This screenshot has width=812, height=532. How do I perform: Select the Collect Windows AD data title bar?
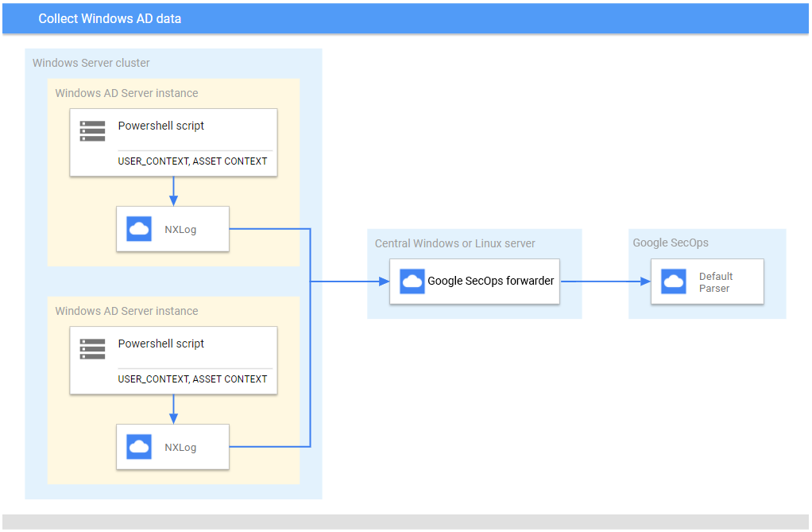[x=110, y=18]
